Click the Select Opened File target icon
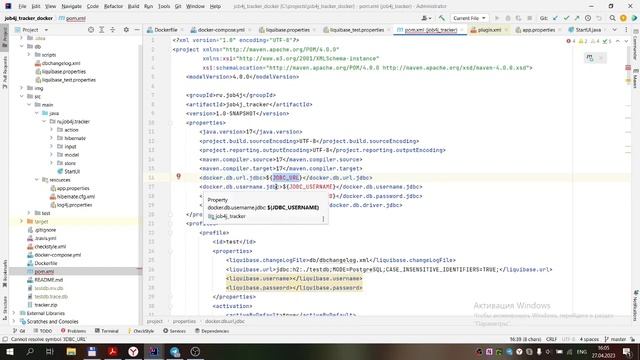 click(91, 30)
